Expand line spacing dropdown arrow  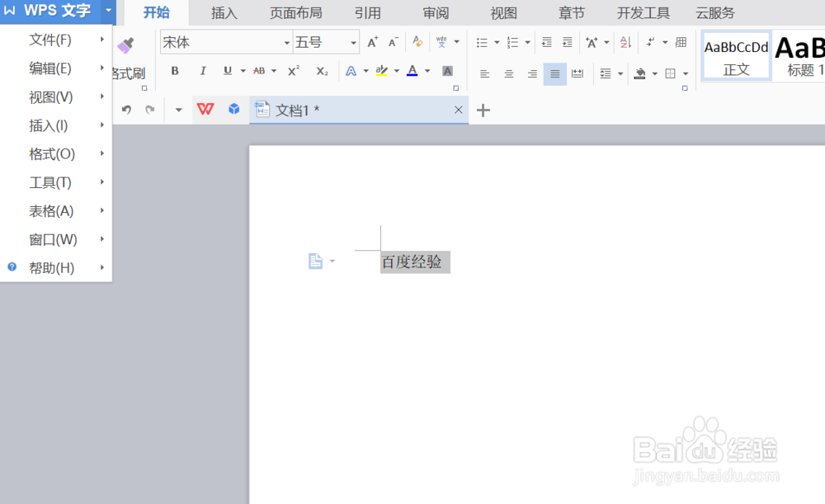click(x=620, y=73)
